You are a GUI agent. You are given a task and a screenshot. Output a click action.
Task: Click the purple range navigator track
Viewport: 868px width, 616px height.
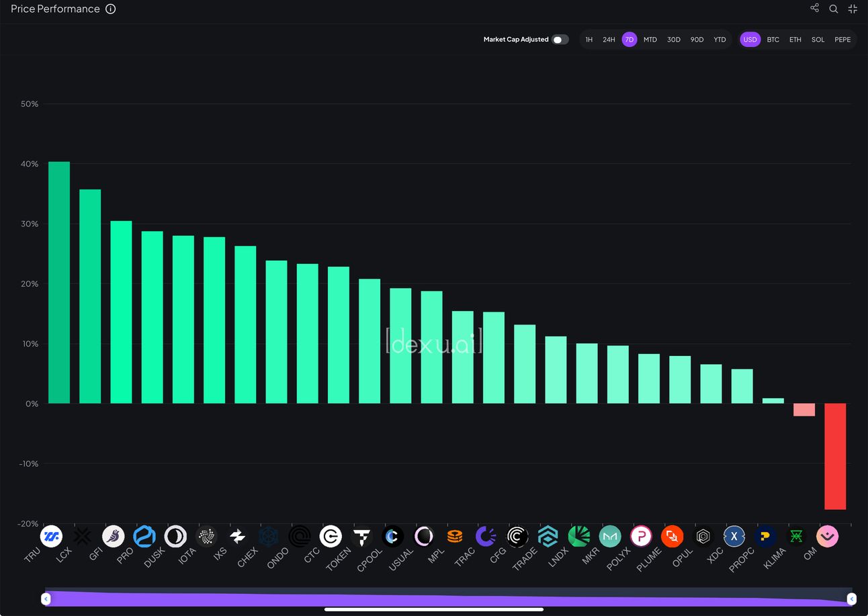[x=448, y=598]
